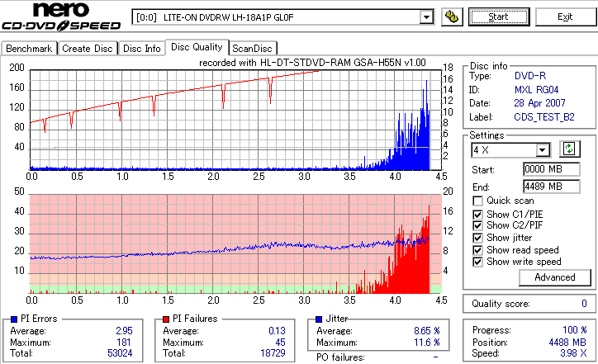Switch to the Benchmark tab
This screenshot has height=364, width=598.
[x=29, y=49]
